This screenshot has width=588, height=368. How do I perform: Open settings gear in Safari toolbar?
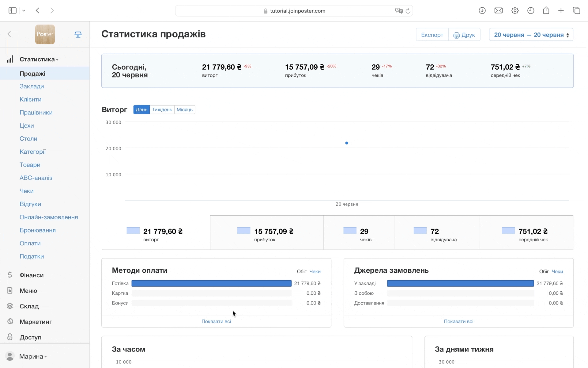click(x=515, y=10)
